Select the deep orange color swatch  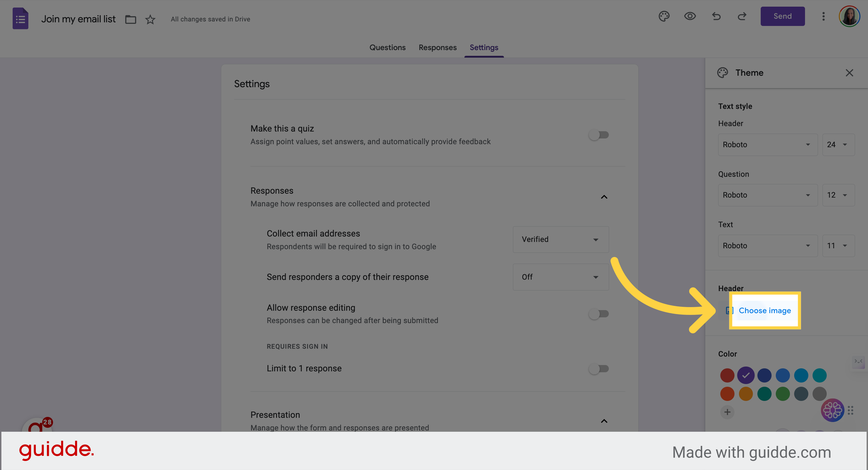tap(727, 394)
